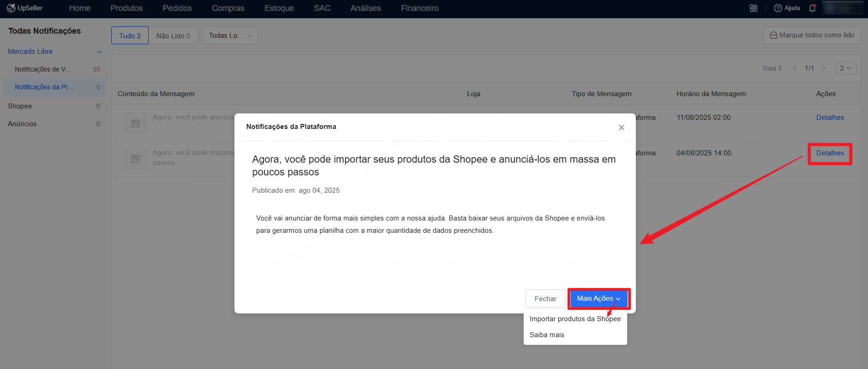Click the Mercado Libre sidebar label
The image size is (868, 369).
click(30, 51)
